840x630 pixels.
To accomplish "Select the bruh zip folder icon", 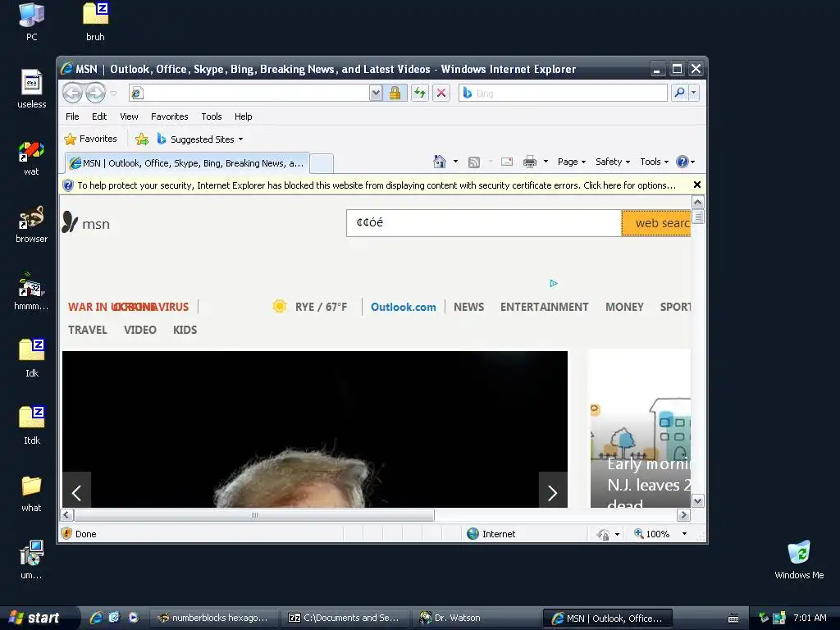I will point(95,22).
